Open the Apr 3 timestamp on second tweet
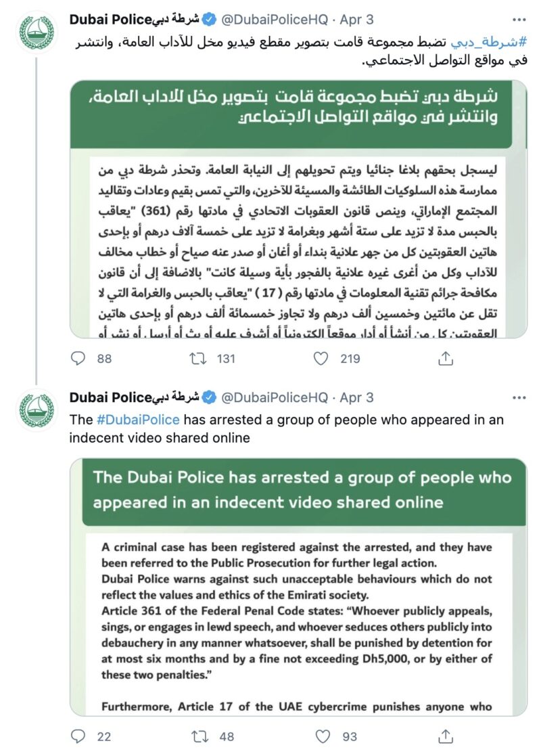 coord(356,397)
